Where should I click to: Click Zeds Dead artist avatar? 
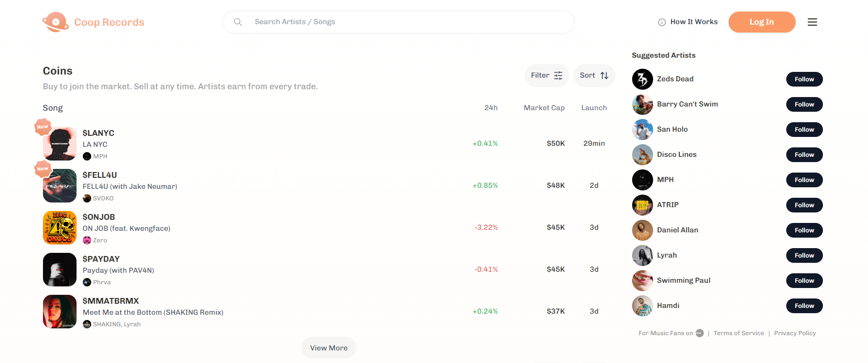click(642, 79)
